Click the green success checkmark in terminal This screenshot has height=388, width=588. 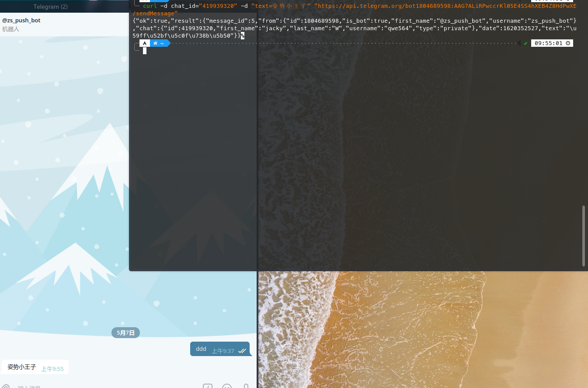(x=525, y=43)
